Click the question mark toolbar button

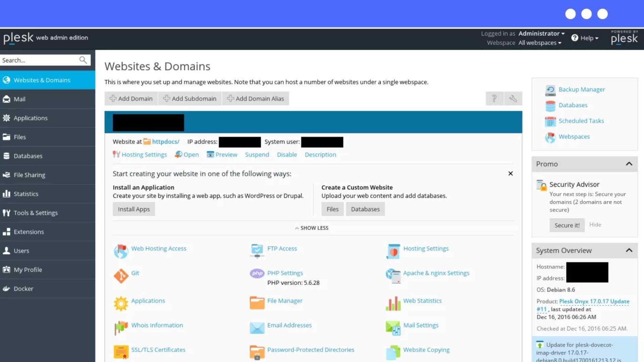click(x=494, y=98)
